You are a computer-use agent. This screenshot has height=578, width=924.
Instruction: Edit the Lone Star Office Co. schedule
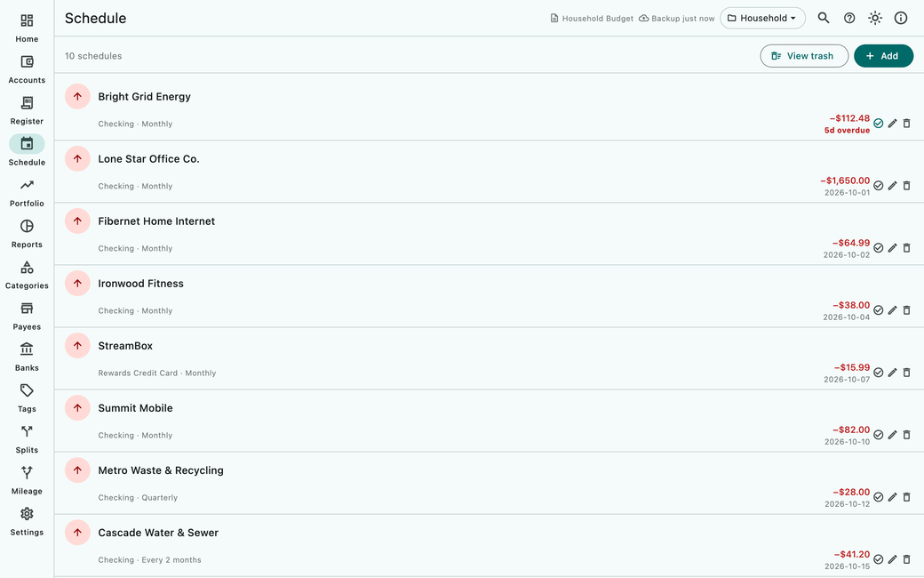[x=892, y=186]
